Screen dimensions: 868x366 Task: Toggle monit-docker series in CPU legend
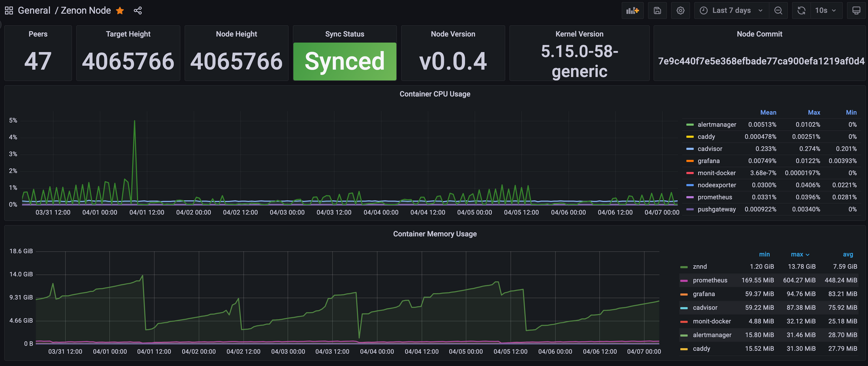717,173
